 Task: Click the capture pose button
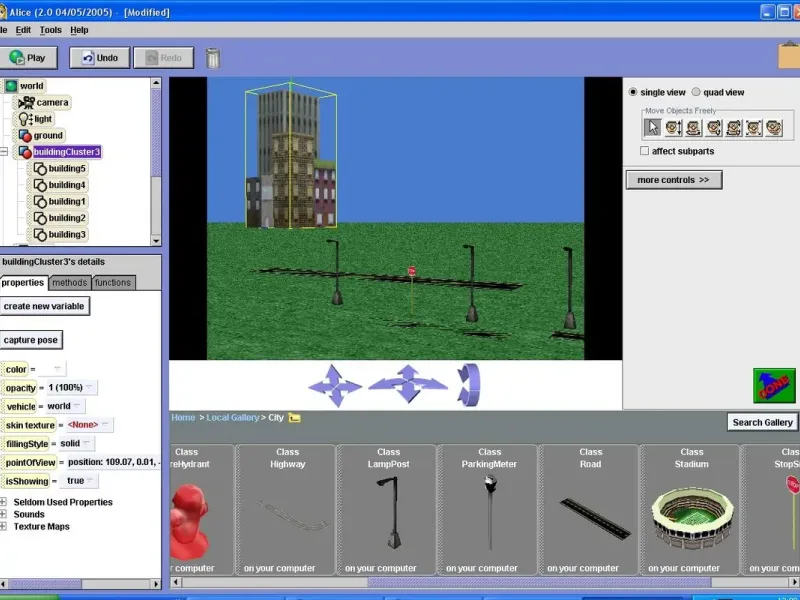pyautogui.click(x=31, y=340)
